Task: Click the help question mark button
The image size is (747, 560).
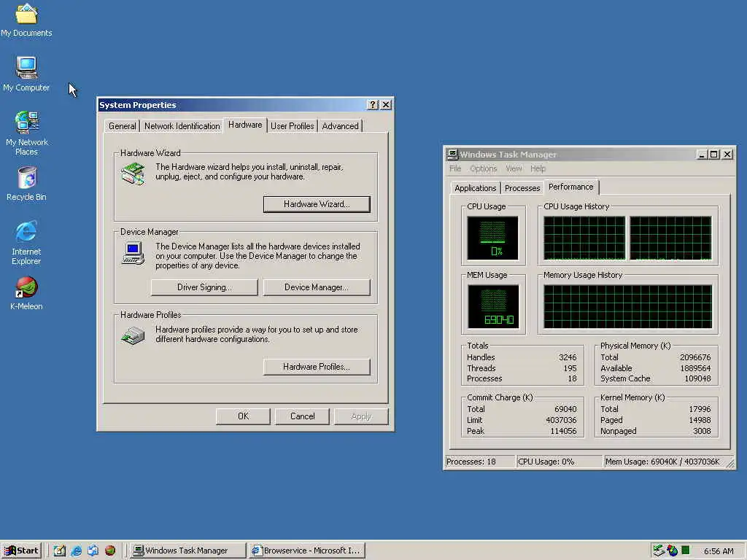Action: pos(373,105)
